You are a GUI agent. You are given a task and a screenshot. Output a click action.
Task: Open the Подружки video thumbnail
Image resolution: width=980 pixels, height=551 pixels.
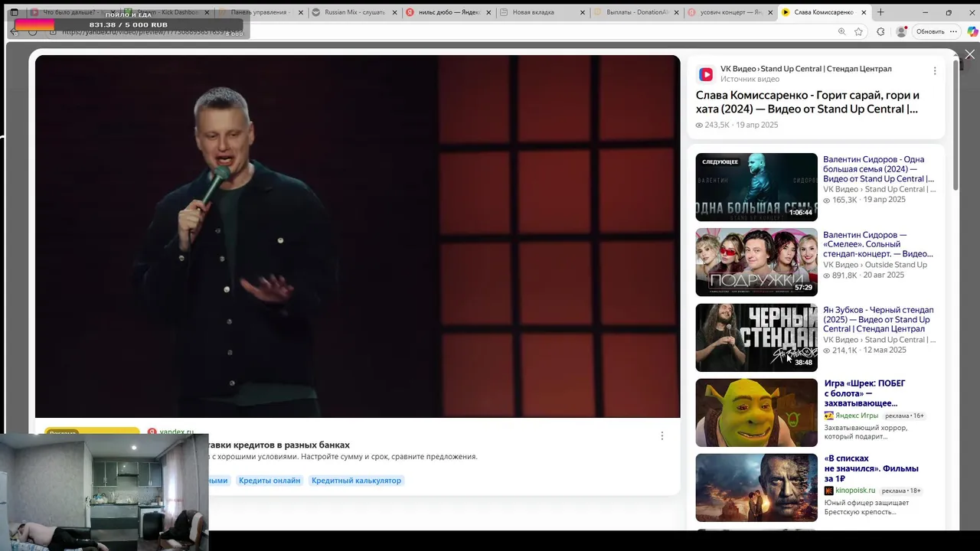(756, 262)
